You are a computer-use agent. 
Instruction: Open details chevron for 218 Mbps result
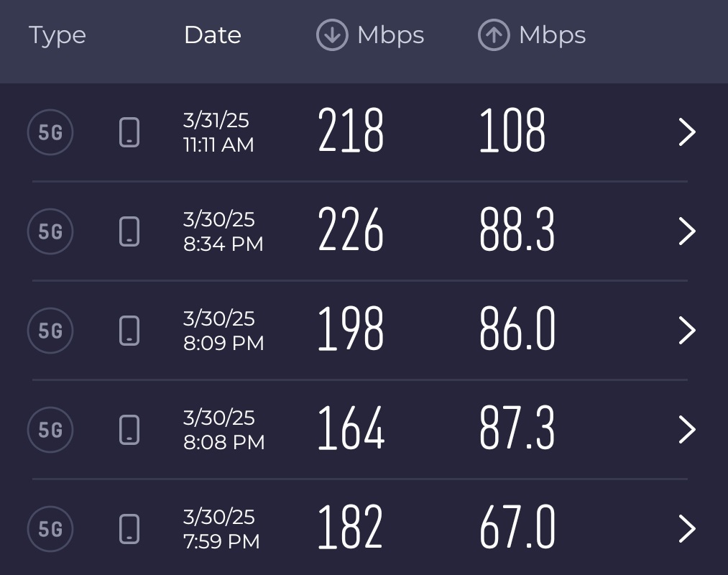687,132
